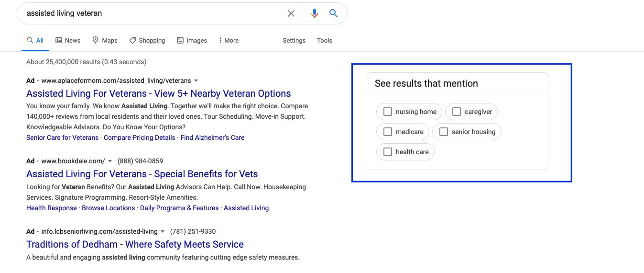Image resolution: width=644 pixels, height=273 pixels.
Task: Switch to the Maps tab
Action: [105, 41]
